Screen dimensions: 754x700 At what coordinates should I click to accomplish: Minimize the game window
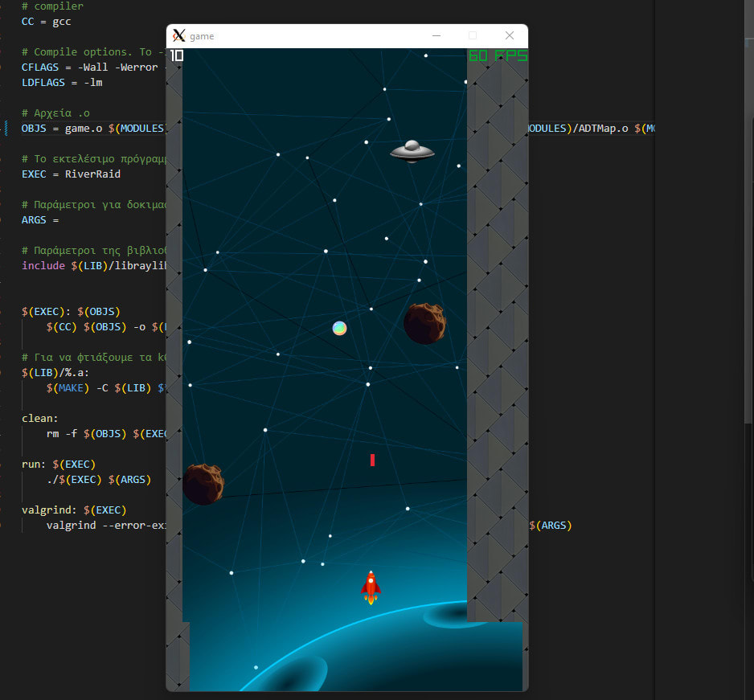(x=436, y=35)
